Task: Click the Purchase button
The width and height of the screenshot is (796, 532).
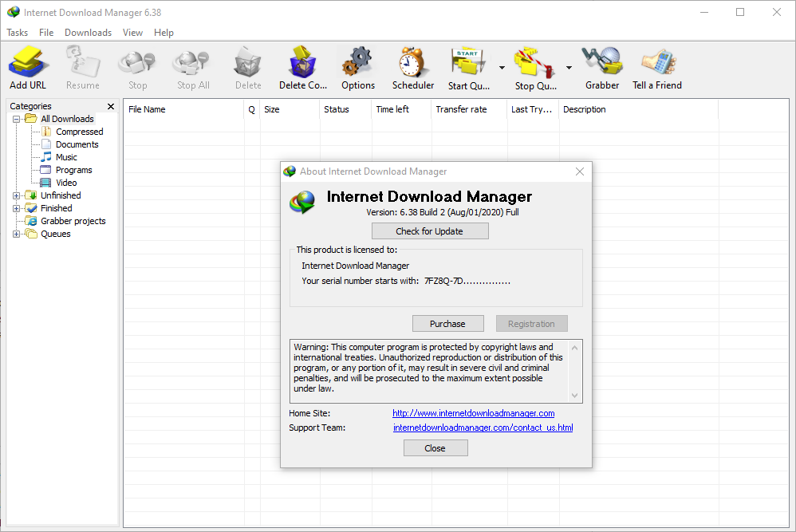Action: pos(447,323)
